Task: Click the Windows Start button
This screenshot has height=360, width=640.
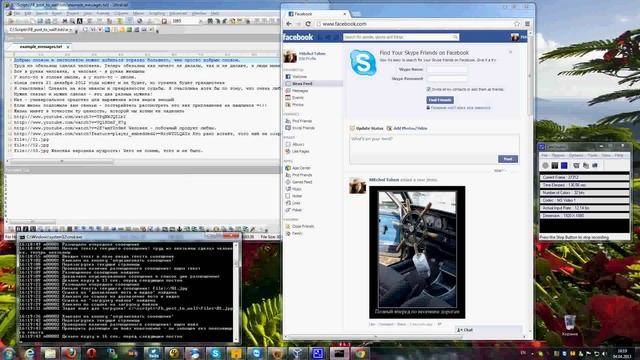Action: pos(9,353)
